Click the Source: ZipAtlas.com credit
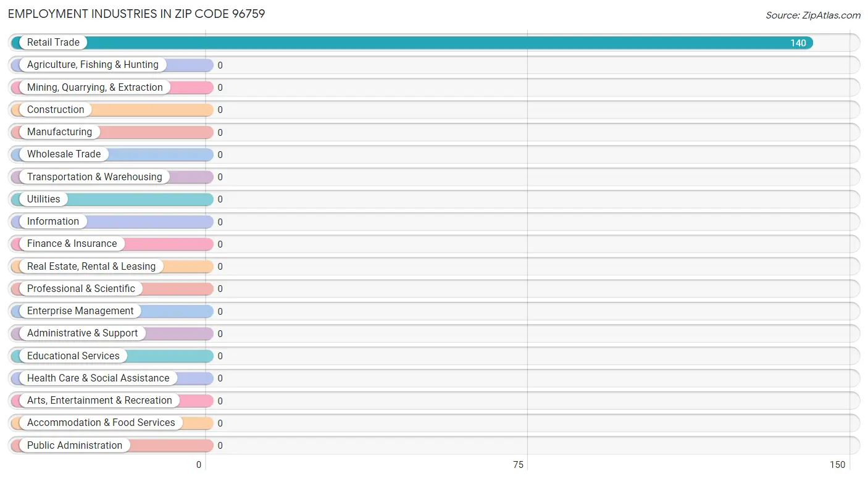Image resolution: width=868 pixels, height=479 pixels. (813, 15)
